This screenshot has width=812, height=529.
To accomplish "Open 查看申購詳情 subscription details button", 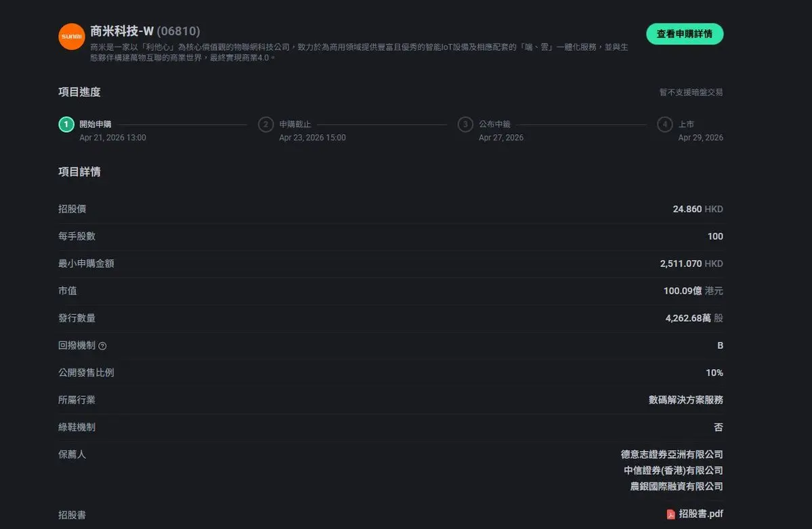I will point(685,34).
